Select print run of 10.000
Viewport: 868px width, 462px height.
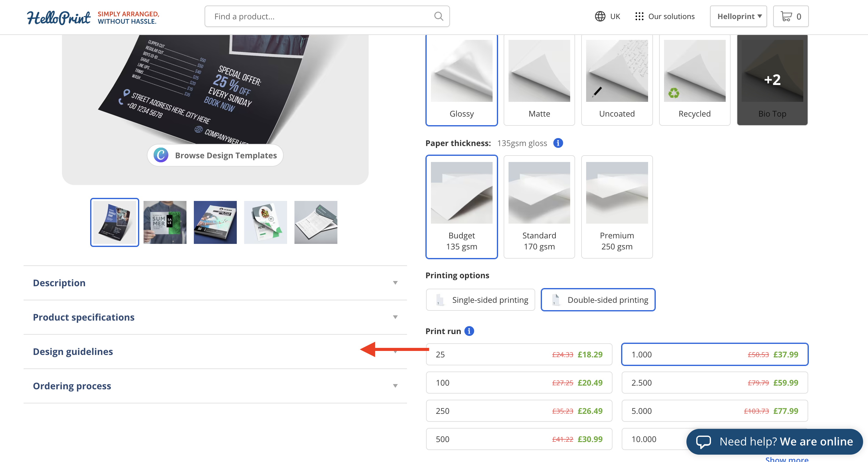coord(654,439)
